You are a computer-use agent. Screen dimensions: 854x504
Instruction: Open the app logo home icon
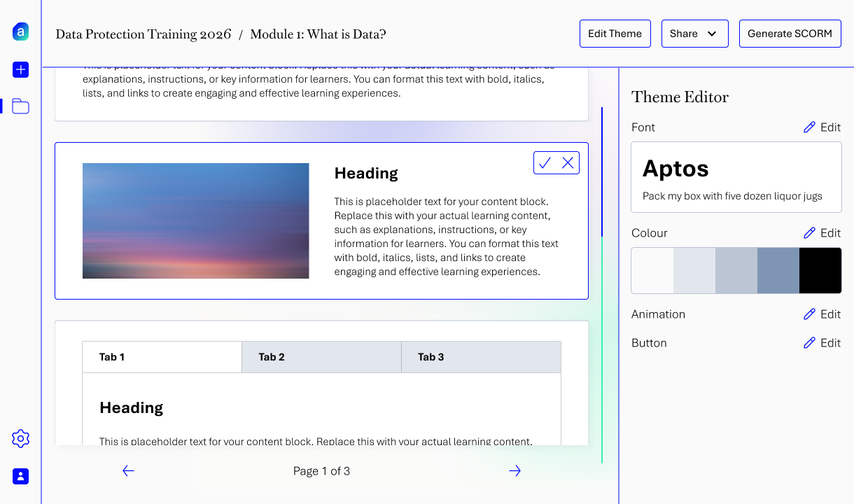point(21,31)
